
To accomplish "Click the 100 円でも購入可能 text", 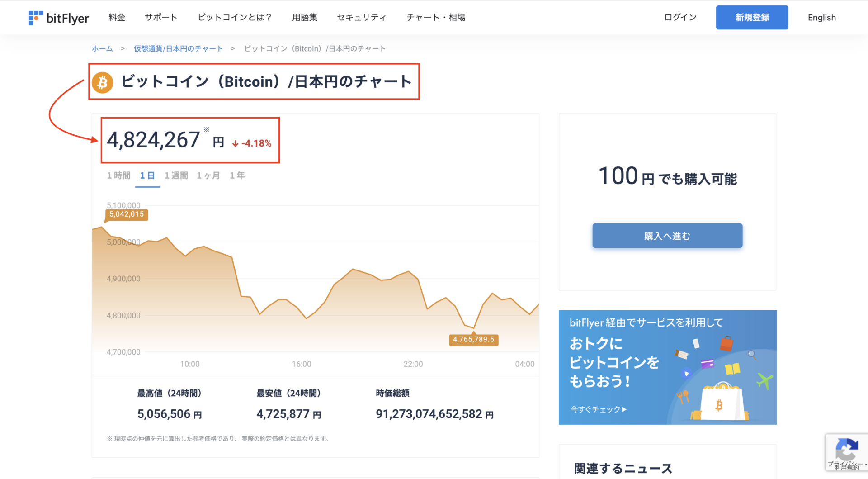I will (668, 176).
